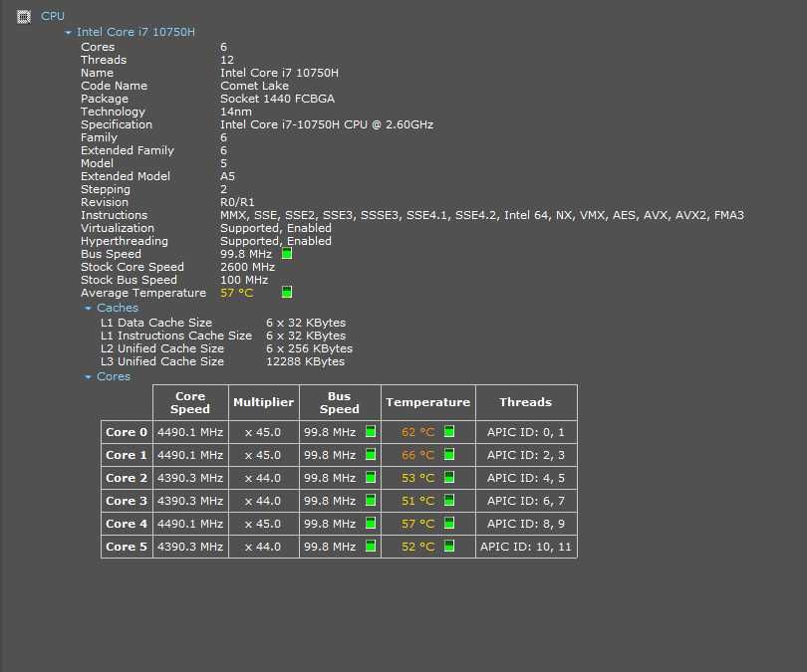Click the average temperature 57 °C value in summary
Image resolution: width=807 pixels, height=672 pixels.
[x=237, y=293]
